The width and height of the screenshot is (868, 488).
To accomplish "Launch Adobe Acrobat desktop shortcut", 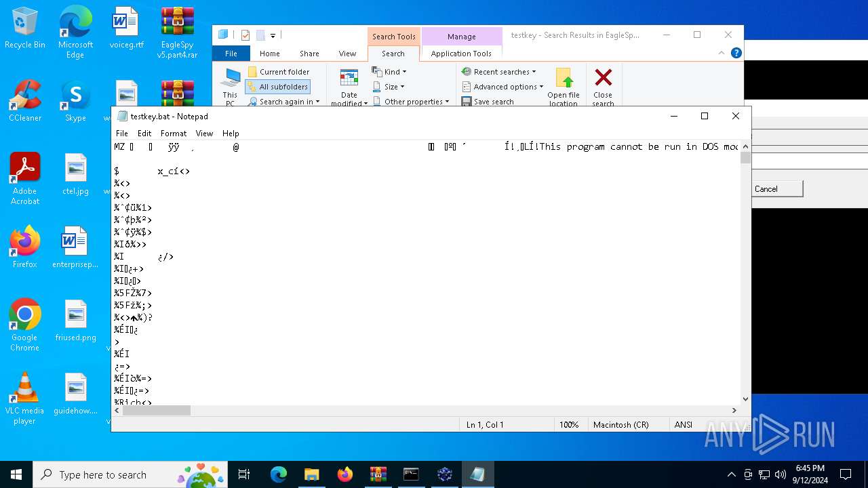I will pyautogui.click(x=25, y=179).
